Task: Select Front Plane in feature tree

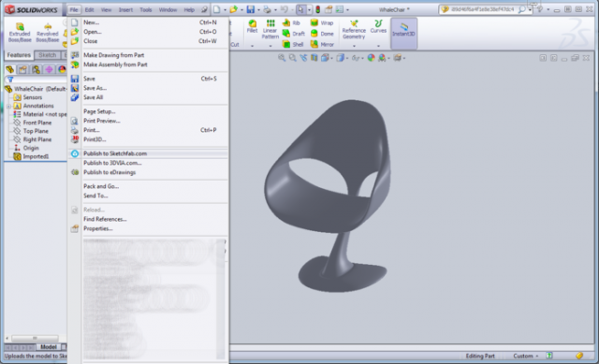Action: (x=37, y=123)
